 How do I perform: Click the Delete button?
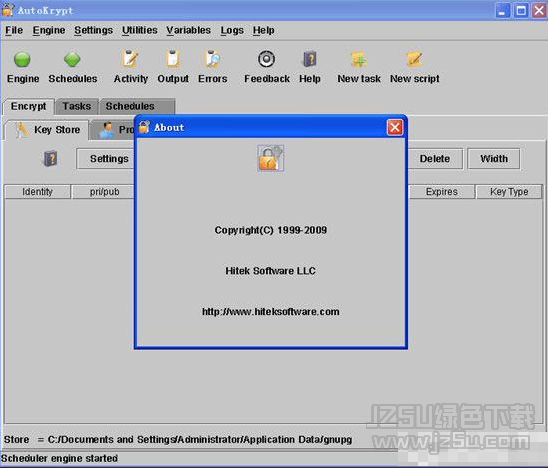point(435,159)
